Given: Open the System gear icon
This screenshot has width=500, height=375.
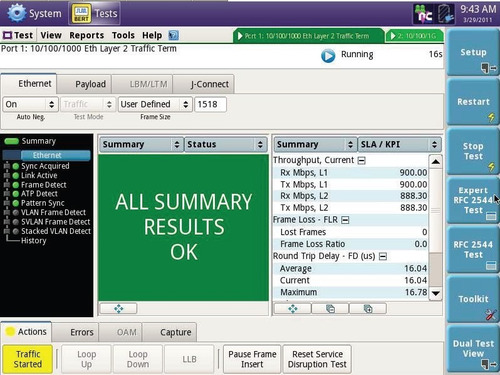Looking at the screenshot, I should pos(17,13).
